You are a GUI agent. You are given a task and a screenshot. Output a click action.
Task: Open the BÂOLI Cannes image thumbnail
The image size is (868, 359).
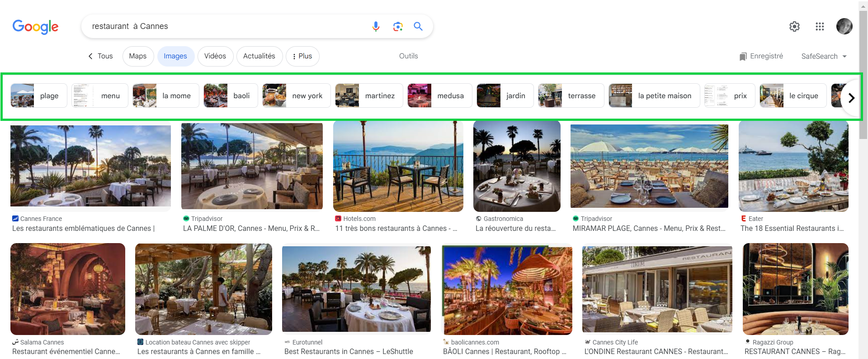point(508,290)
